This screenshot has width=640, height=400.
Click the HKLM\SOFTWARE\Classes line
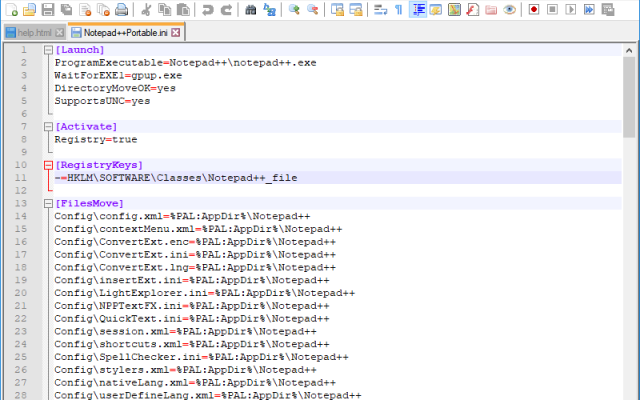tap(176, 178)
